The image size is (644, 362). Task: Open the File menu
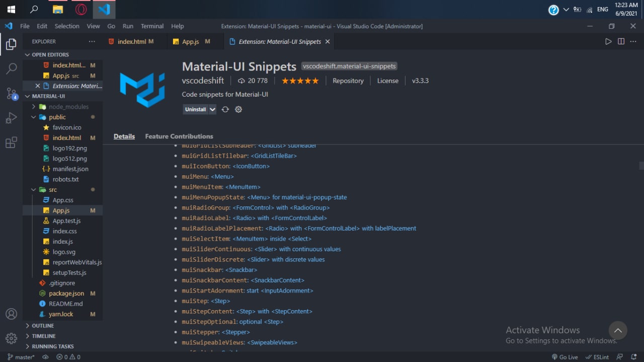pos(25,26)
